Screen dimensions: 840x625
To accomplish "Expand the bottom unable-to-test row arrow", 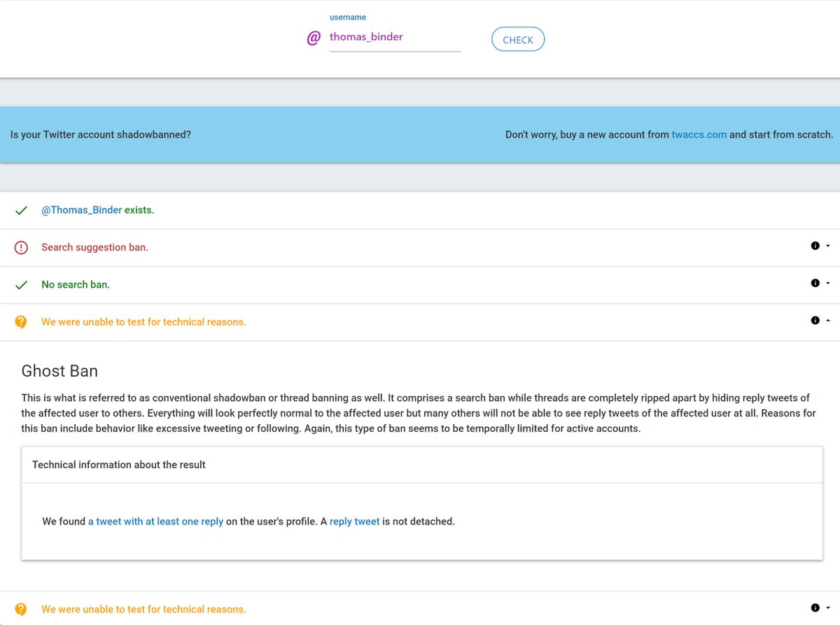I will pyautogui.click(x=828, y=608).
